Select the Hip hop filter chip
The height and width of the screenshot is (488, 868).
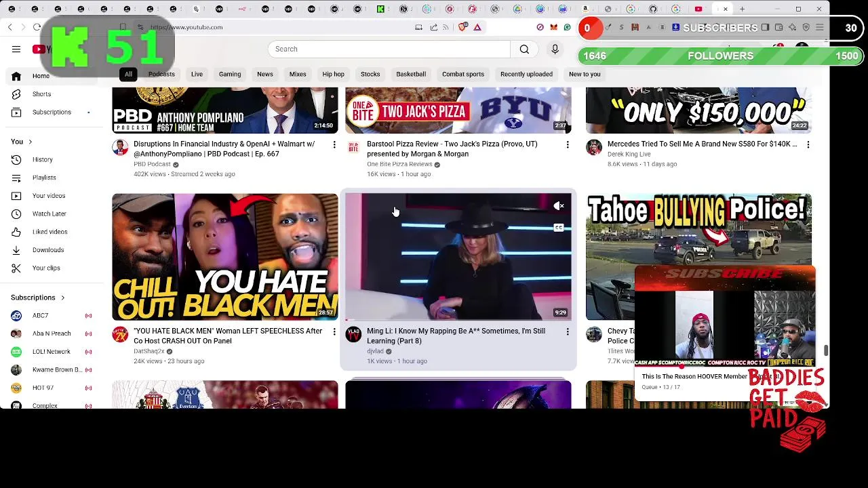click(x=333, y=75)
